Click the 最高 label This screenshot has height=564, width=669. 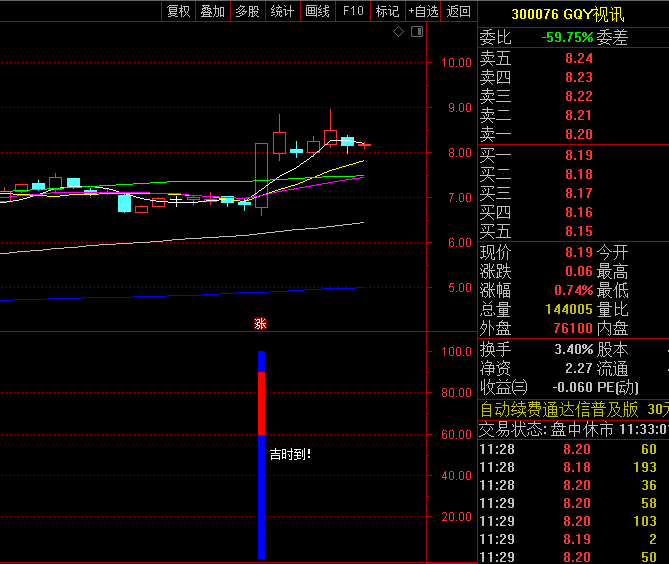(x=612, y=271)
